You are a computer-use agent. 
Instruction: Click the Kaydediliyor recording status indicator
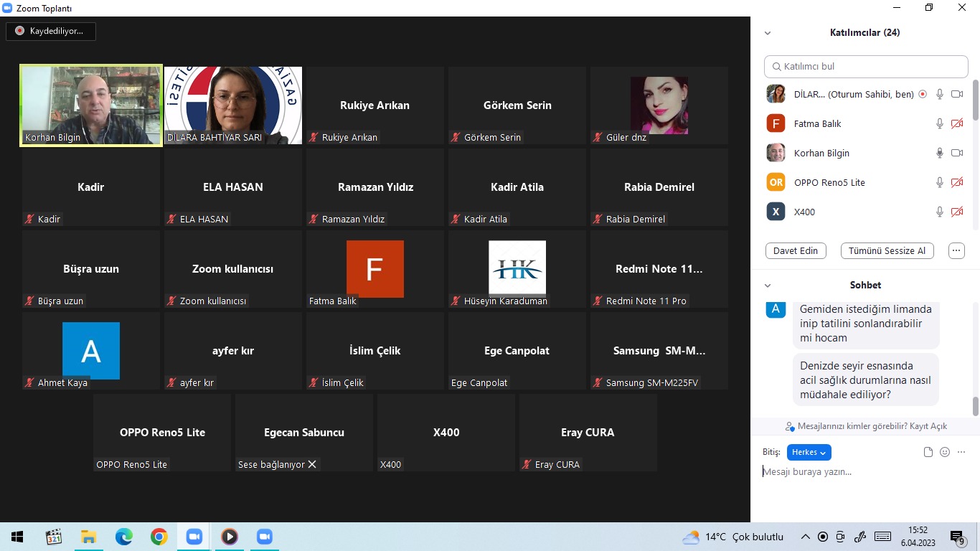point(50,31)
